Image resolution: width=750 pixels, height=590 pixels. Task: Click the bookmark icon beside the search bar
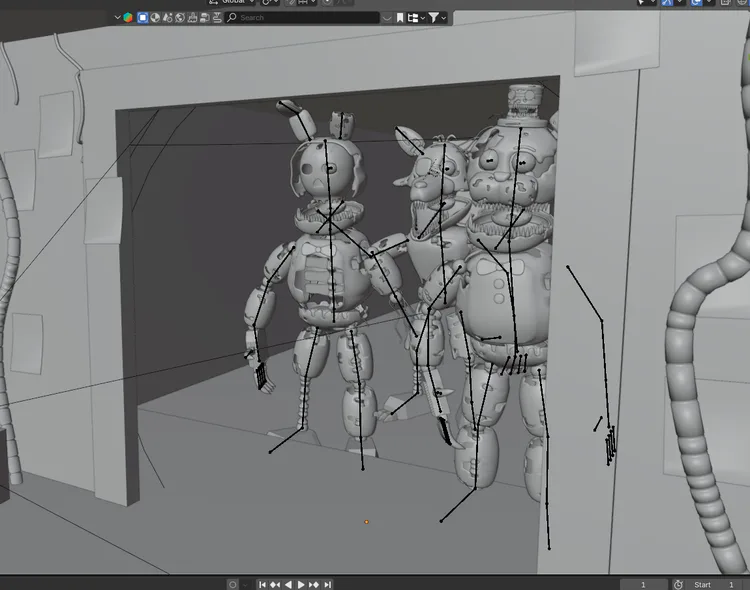click(x=400, y=18)
